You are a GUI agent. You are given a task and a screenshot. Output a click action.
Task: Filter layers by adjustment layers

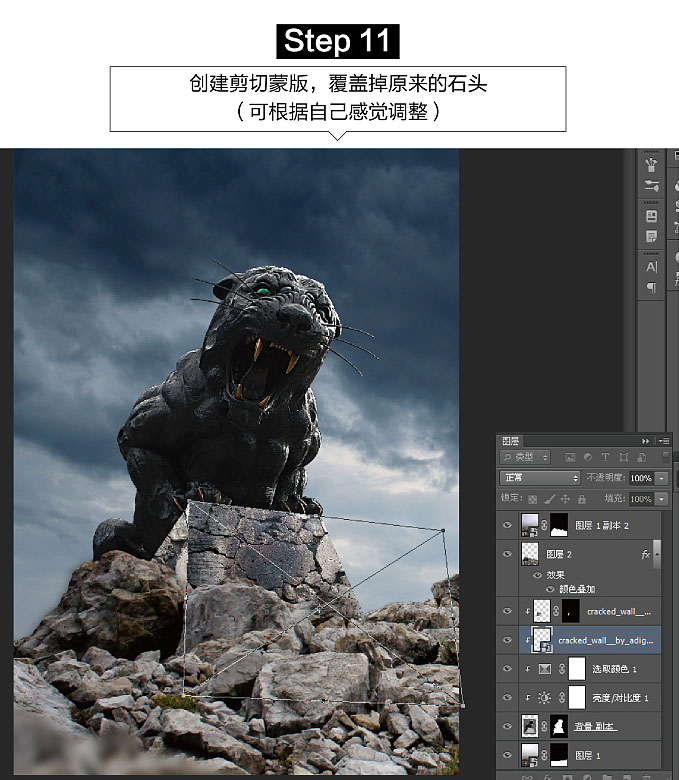click(x=587, y=457)
